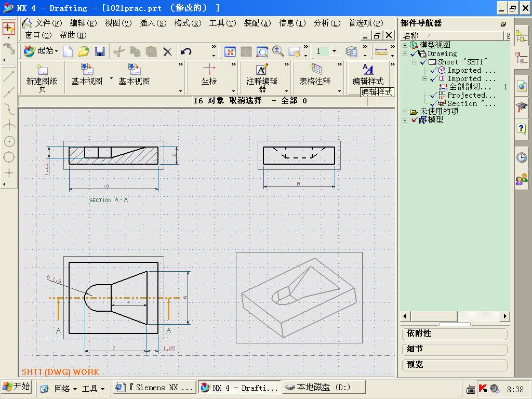Toggle the first Imported view checkmark
Viewport: 532px width, 399px height.
pyautogui.click(x=433, y=71)
